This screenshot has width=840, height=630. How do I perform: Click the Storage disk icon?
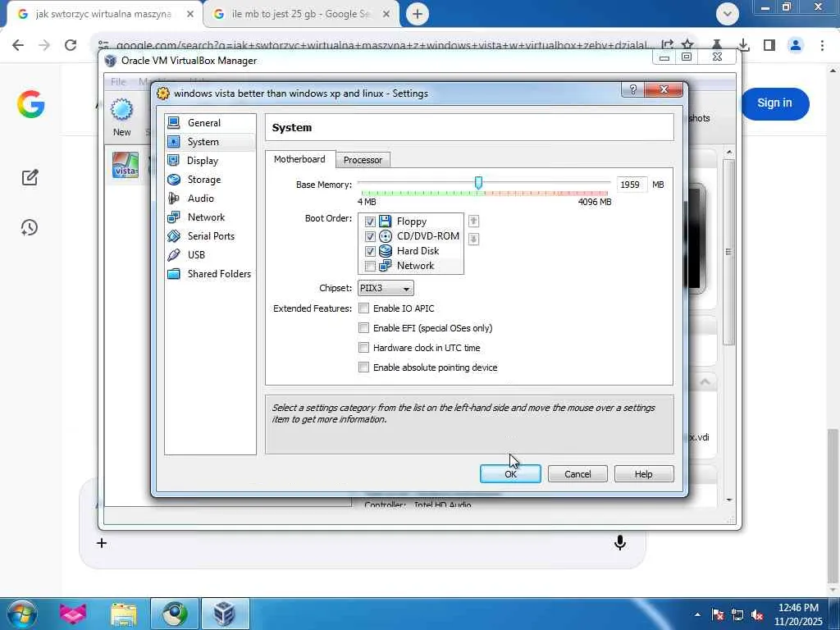pos(174,180)
